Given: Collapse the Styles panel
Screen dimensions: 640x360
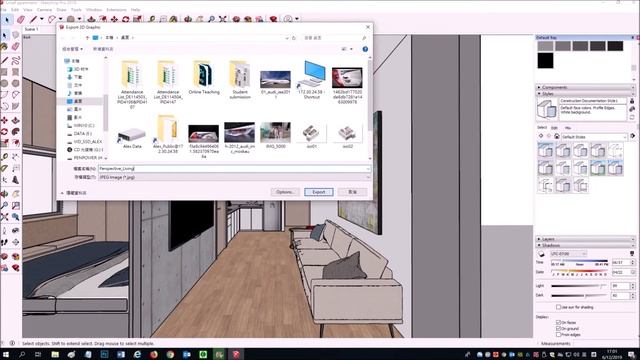Looking at the screenshot, I should click(585, 93).
